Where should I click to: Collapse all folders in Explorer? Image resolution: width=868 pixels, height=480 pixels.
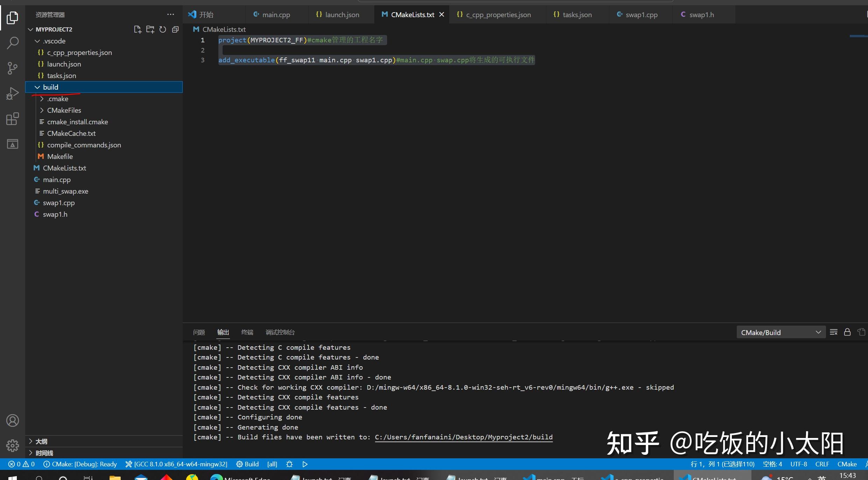(175, 29)
